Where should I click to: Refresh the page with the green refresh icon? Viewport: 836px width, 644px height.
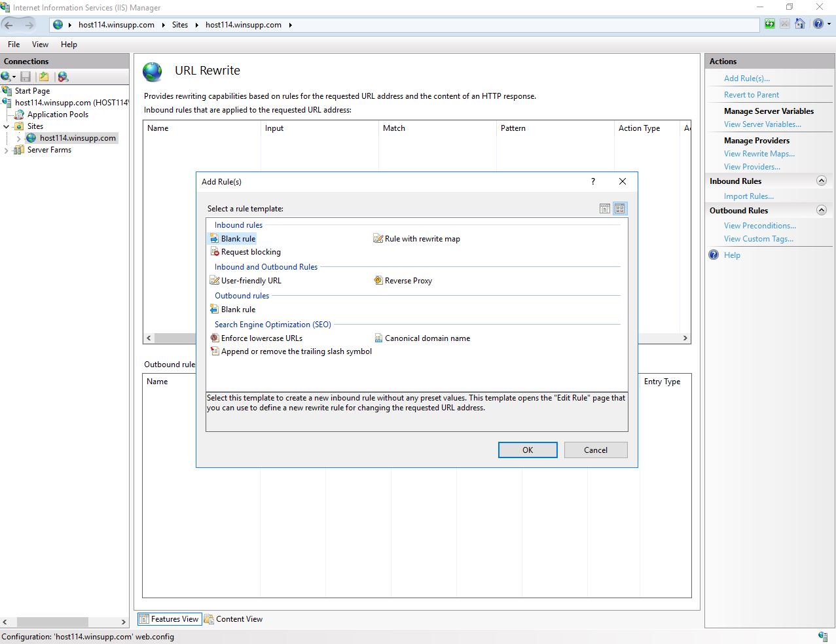click(770, 24)
